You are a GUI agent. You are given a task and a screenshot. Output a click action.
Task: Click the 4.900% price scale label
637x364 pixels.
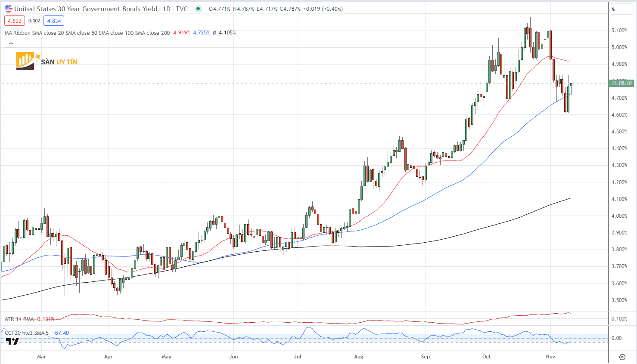click(619, 64)
